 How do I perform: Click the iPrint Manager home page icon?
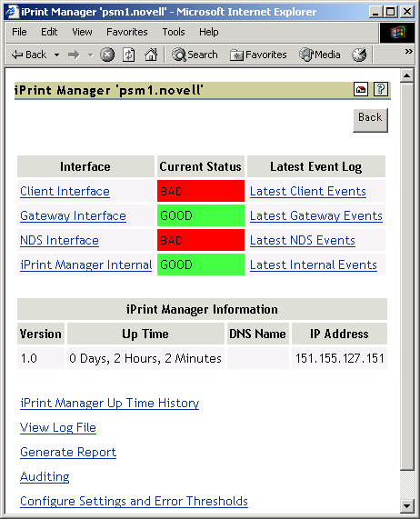[x=361, y=89]
